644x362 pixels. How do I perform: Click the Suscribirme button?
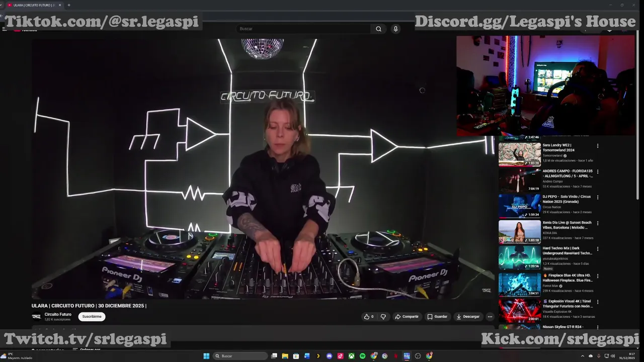92,317
